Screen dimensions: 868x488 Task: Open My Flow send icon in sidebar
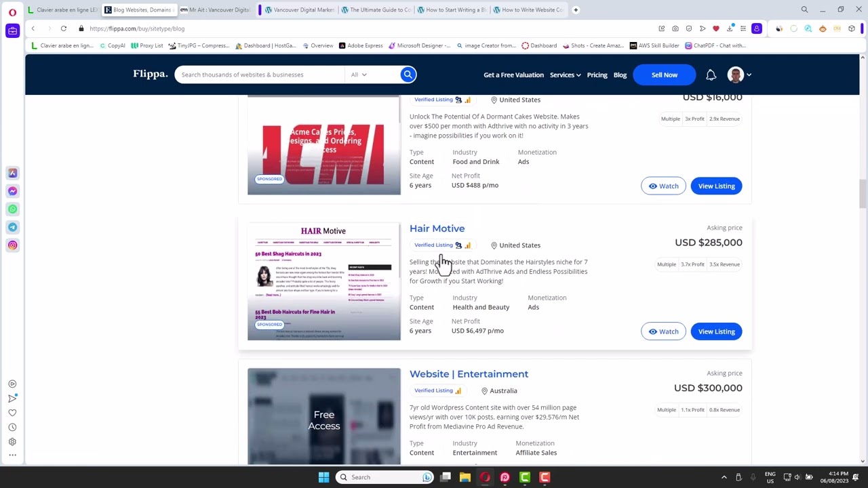pos(12,399)
